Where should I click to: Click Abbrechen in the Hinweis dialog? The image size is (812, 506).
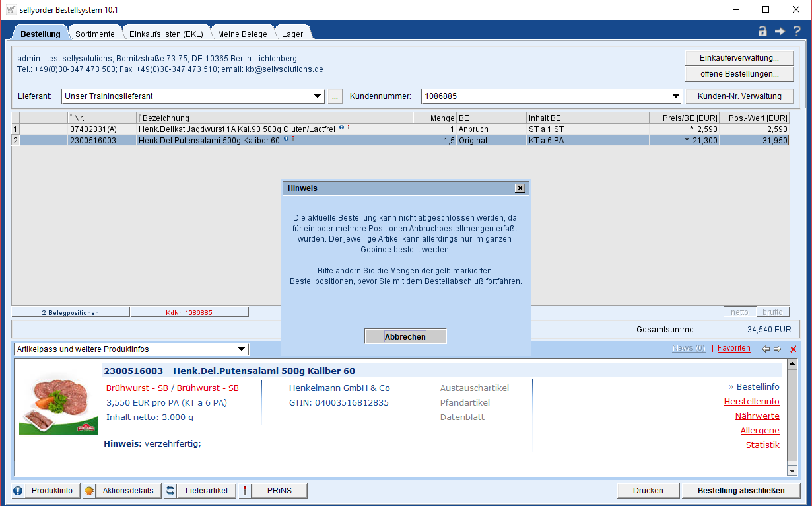[405, 336]
